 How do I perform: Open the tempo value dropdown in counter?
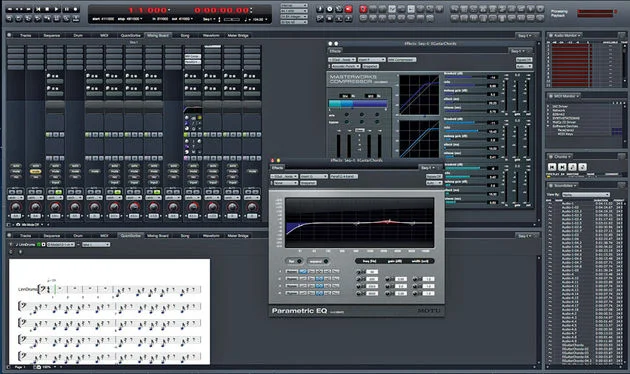pyautogui.click(x=260, y=19)
